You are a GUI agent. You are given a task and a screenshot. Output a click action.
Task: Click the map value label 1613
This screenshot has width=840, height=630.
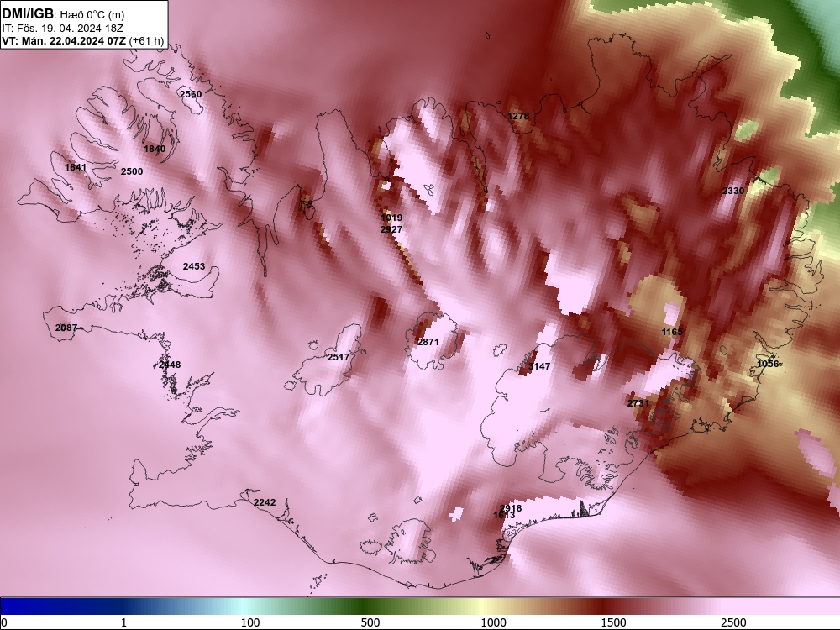click(x=504, y=515)
